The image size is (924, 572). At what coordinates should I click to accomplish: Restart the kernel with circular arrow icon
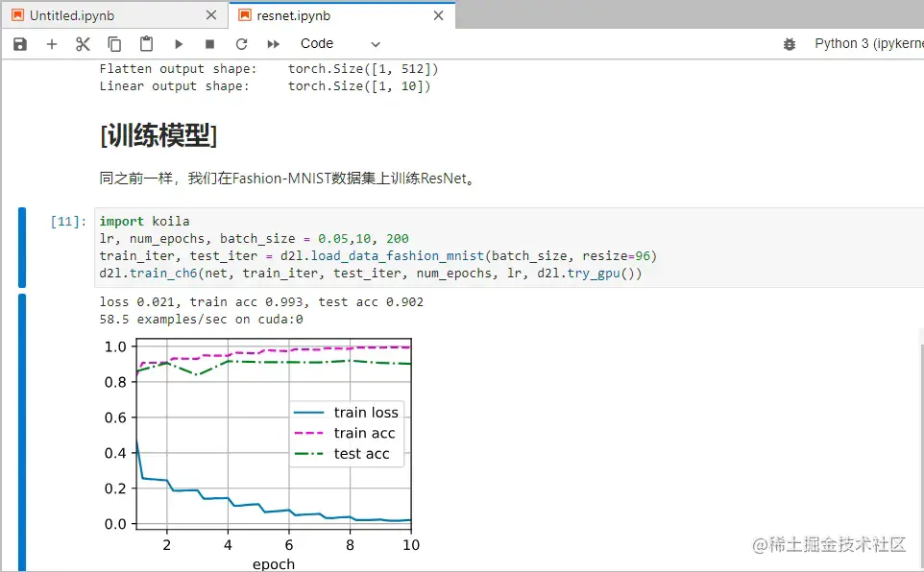[x=242, y=44]
